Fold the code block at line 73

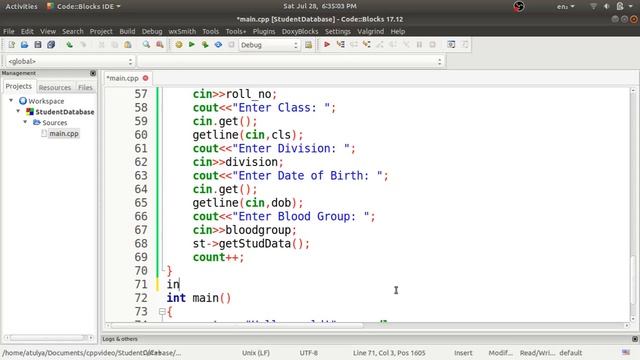click(x=162, y=312)
